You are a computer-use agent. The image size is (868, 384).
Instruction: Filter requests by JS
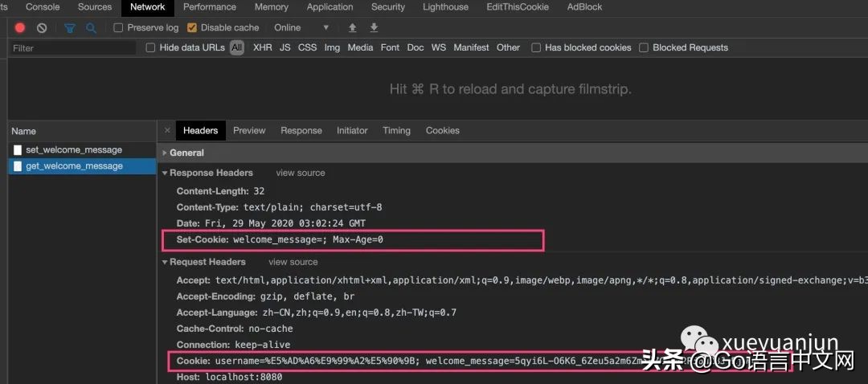pos(285,47)
